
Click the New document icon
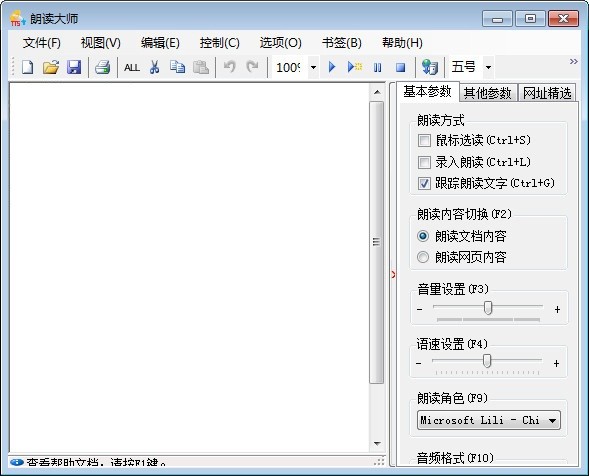(27, 67)
